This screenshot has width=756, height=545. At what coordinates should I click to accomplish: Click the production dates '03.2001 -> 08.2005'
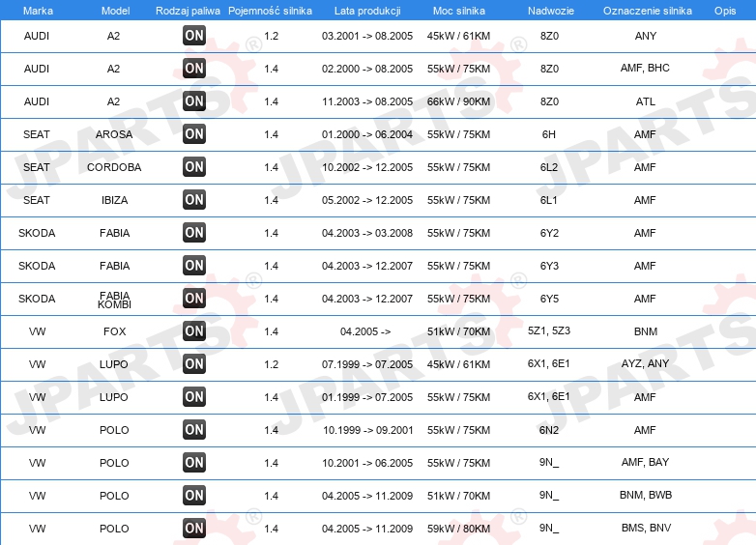[367, 36]
